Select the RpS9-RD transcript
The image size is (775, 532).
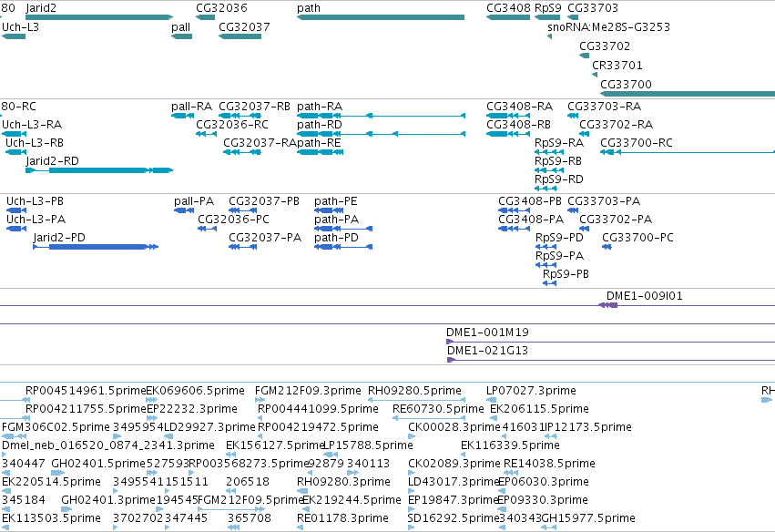click(546, 189)
